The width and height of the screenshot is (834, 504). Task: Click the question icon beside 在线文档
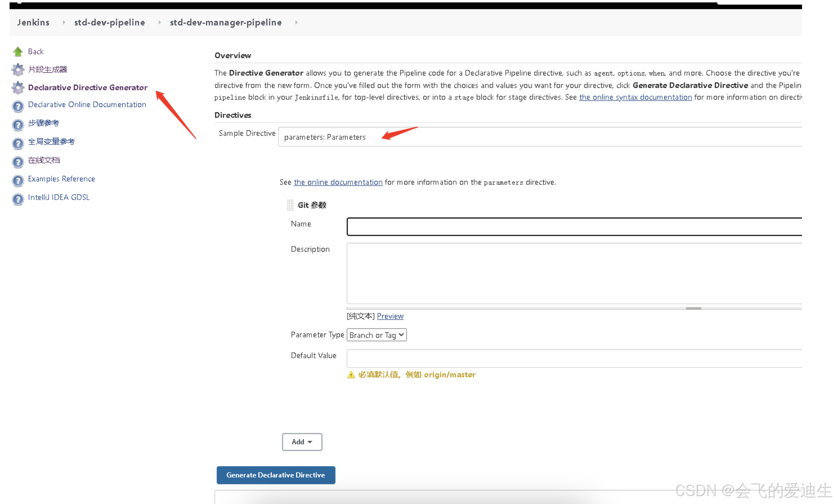coord(18,162)
